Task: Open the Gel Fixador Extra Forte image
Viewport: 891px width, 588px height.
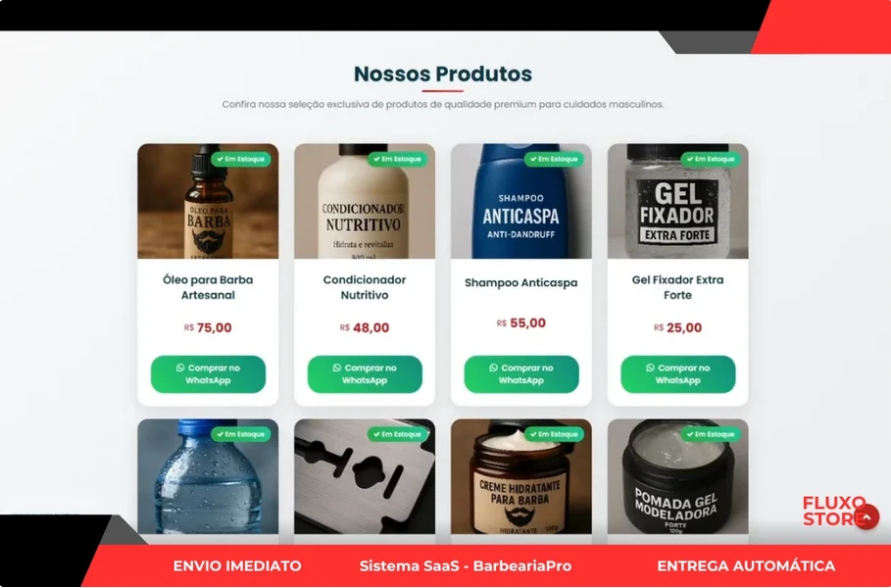Action: pyautogui.click(x=678, y=201)
